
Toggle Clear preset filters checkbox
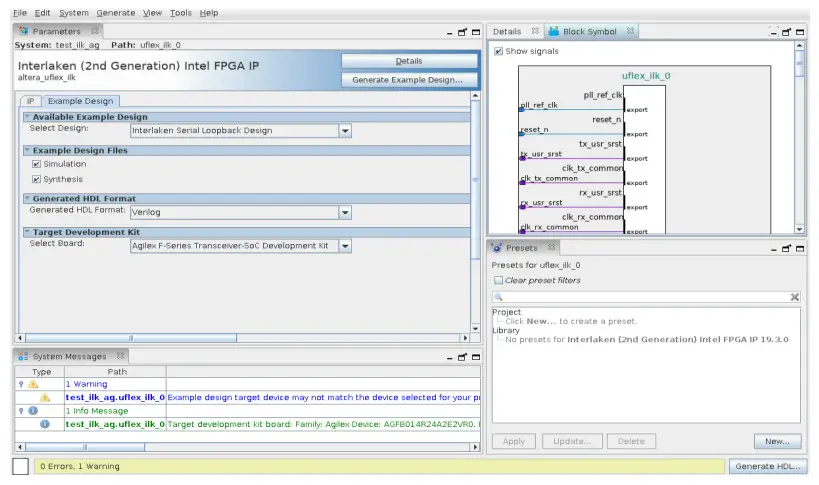pos(498,280)
